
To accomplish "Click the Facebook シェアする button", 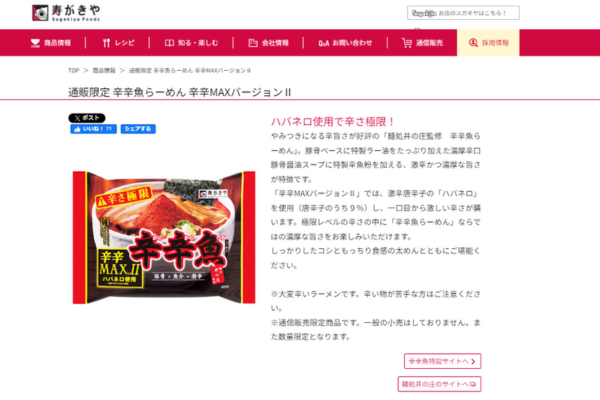I will coord(138,129).
